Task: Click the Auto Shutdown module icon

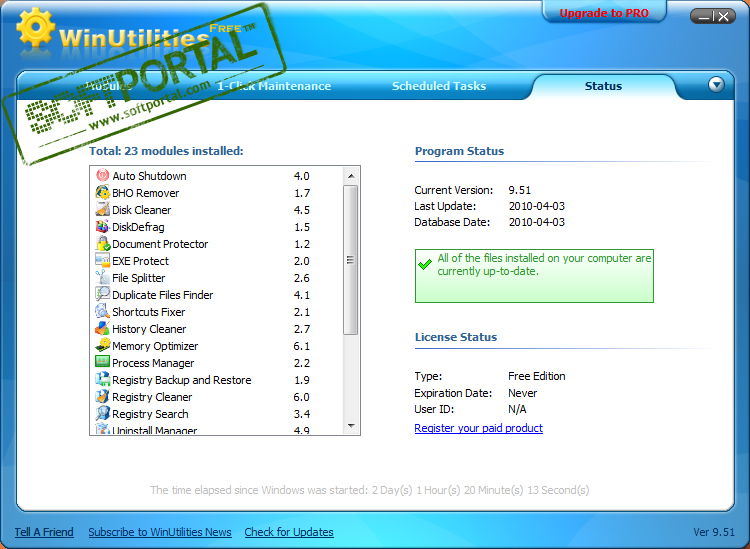Action: point(102,176)
